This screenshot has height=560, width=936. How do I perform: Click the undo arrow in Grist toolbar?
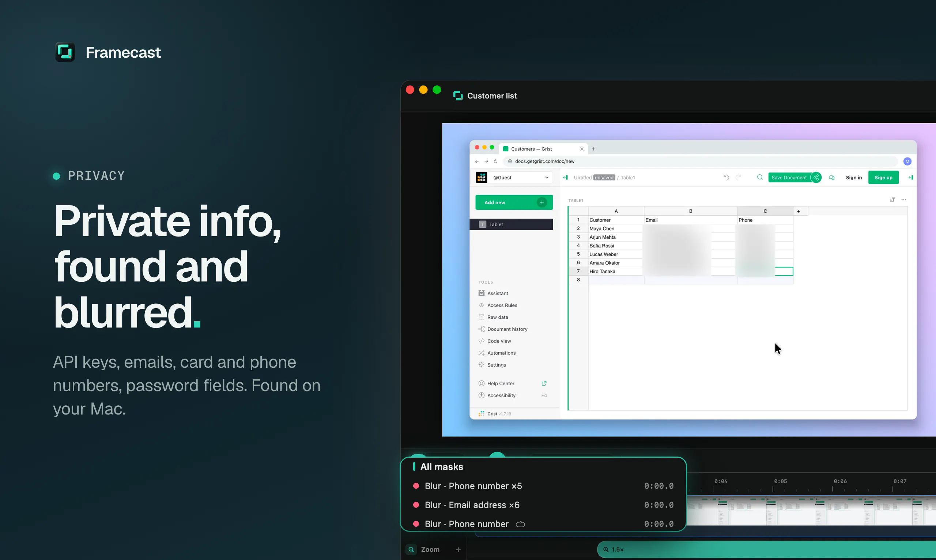[726, 177]
